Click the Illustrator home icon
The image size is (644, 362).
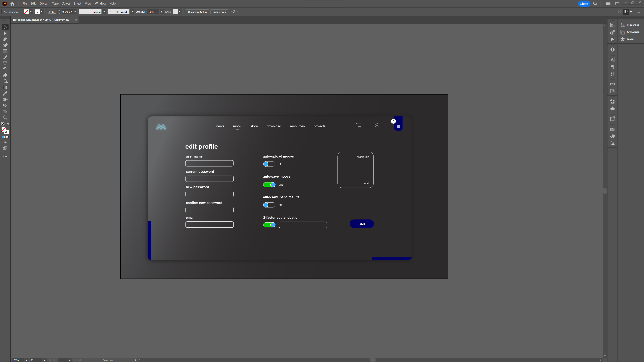tap(12, 4)
